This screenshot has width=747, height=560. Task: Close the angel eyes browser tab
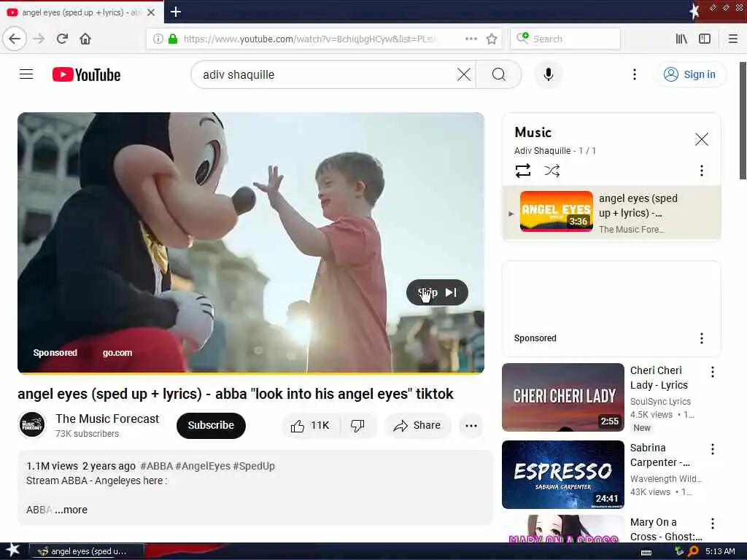(151, 12)
